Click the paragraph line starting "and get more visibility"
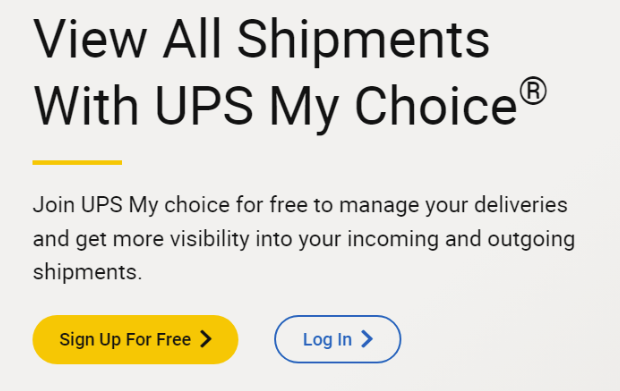 tap(304, 239)
